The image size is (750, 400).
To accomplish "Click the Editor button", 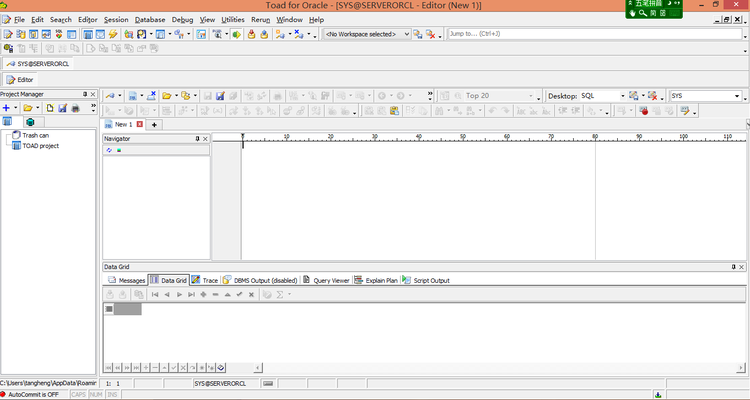I will pos(21,79).
